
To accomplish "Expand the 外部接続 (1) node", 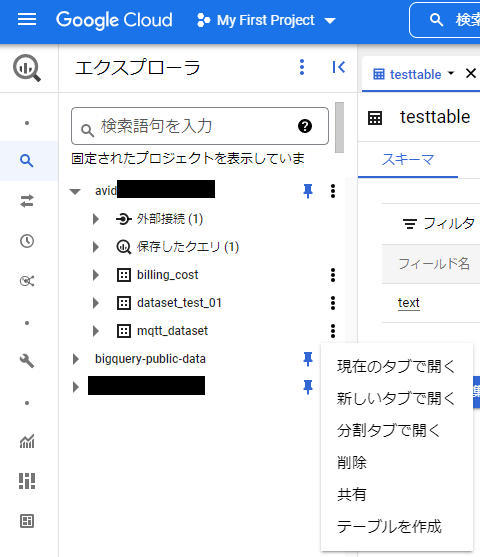I will [96, 219].
